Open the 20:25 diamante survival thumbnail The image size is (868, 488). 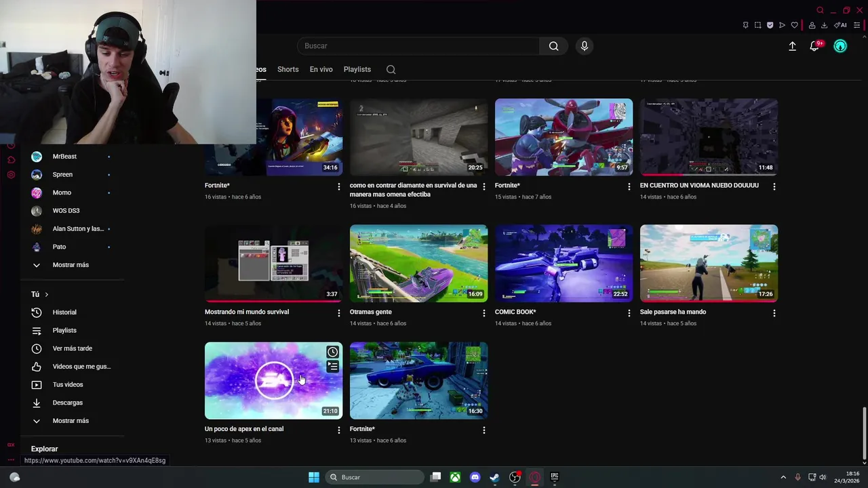point(418,137)
